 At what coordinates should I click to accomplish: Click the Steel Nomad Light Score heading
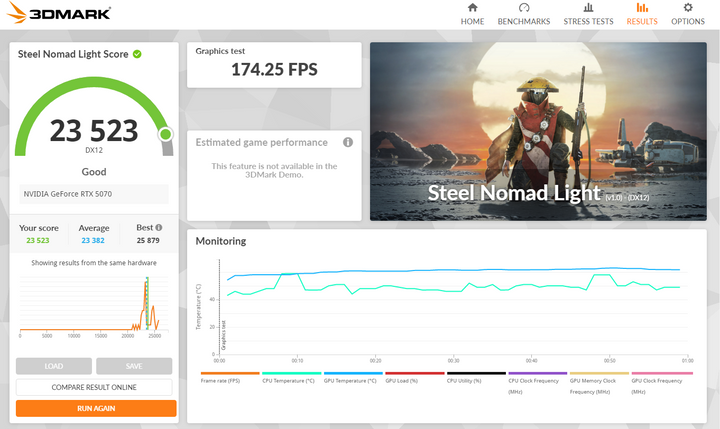coord(73,54)
